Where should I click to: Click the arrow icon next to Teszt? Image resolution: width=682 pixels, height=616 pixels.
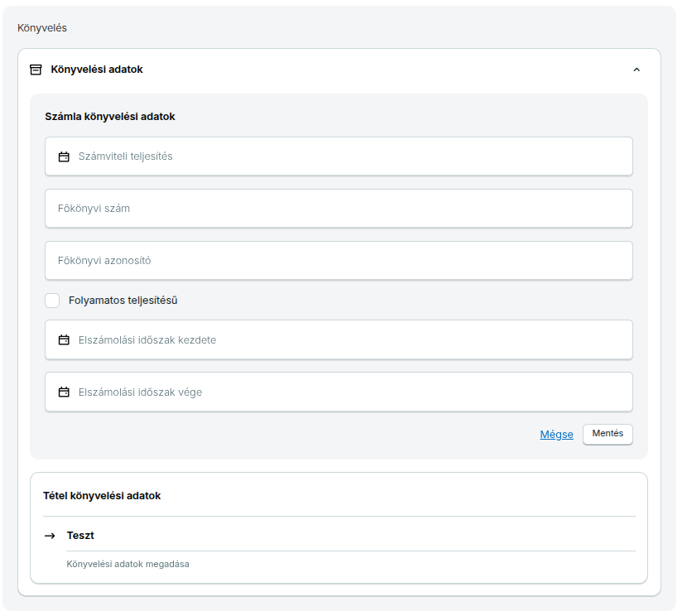coord(50,536)
